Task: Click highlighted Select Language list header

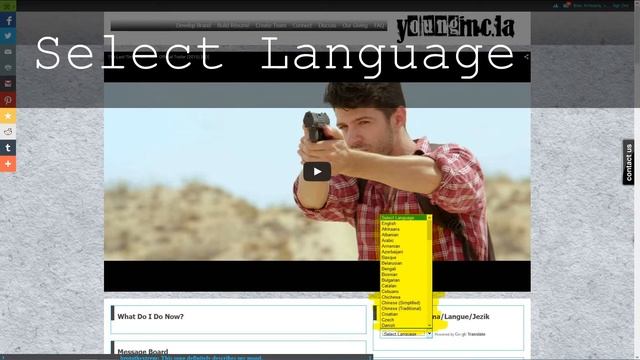Action: (x=403, y=218)
